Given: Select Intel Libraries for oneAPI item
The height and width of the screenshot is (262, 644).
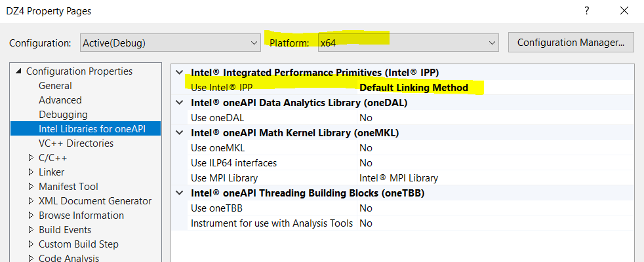Looking at the screenshot, I should [85, 129].
